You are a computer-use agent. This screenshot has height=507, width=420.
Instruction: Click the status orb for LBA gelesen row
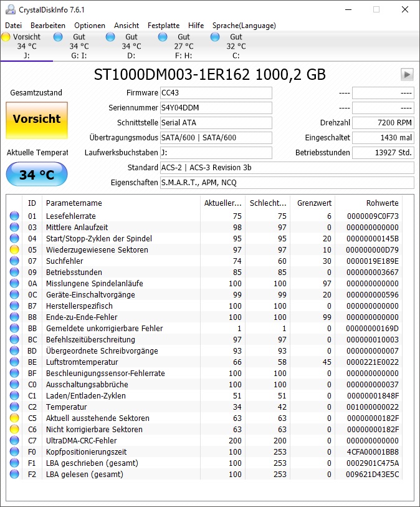[14, 475]
